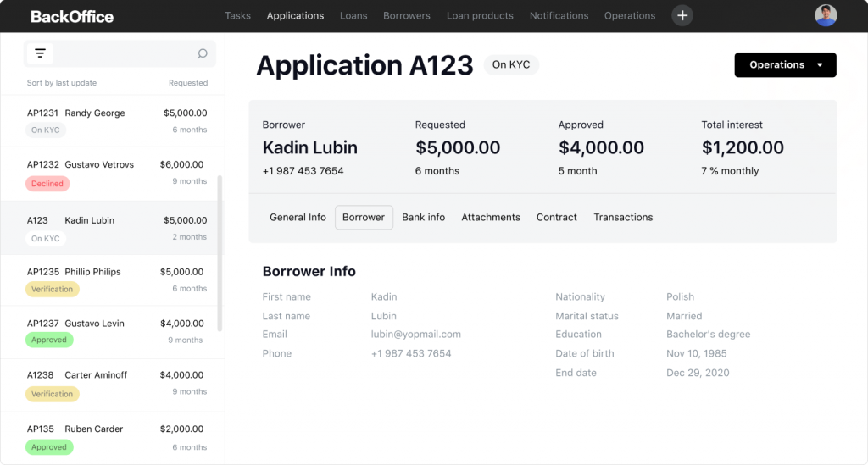Click the search magnifier icon
Screen dimensions: 868x465
click(202, 54)
